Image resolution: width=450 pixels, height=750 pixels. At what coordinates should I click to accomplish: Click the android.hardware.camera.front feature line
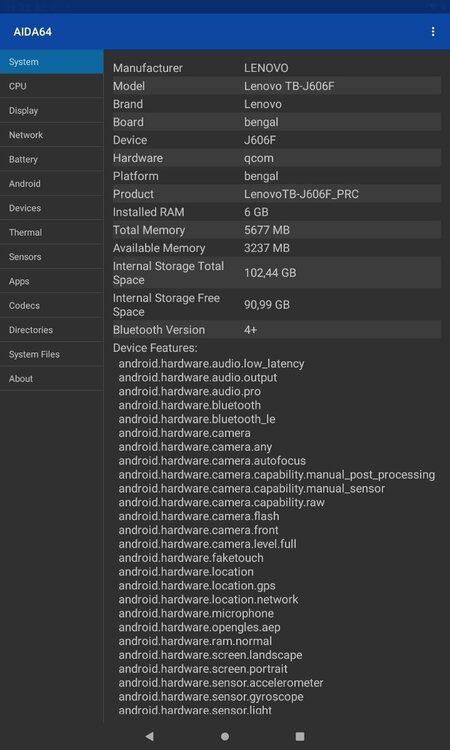pos(198,530)
